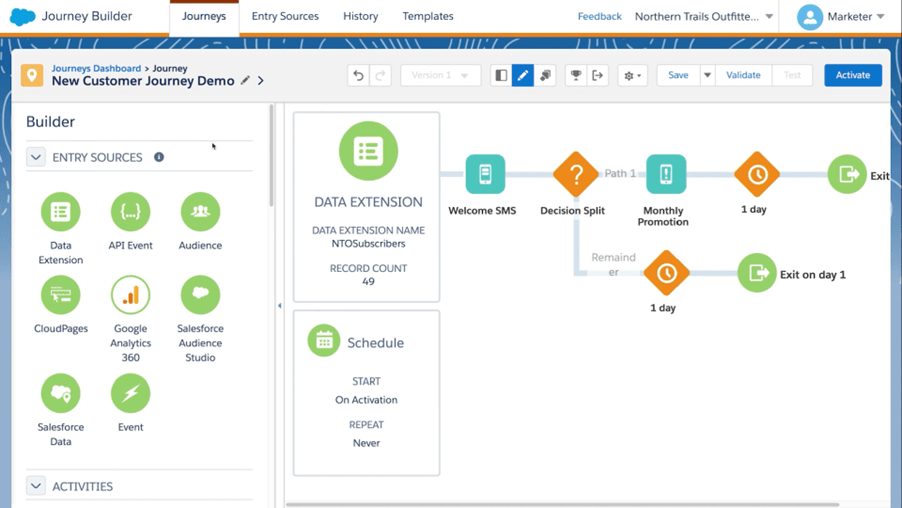
Task: Select the Salesforce Data entry source
Action: pos(60,394)
